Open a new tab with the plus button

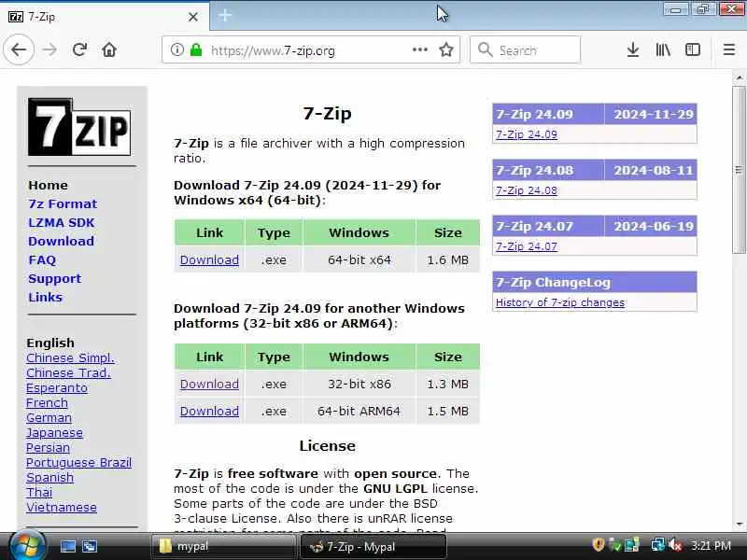tap(225, 16)
